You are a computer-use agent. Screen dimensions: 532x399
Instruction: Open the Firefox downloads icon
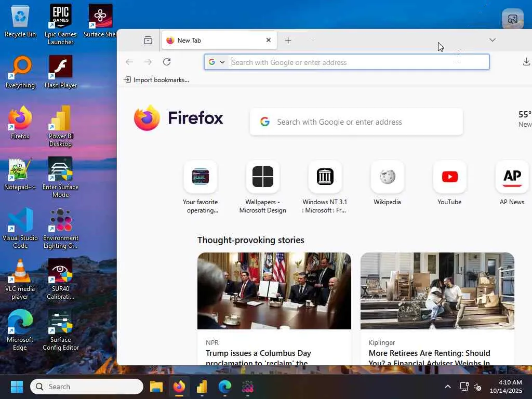pos(526,62)
